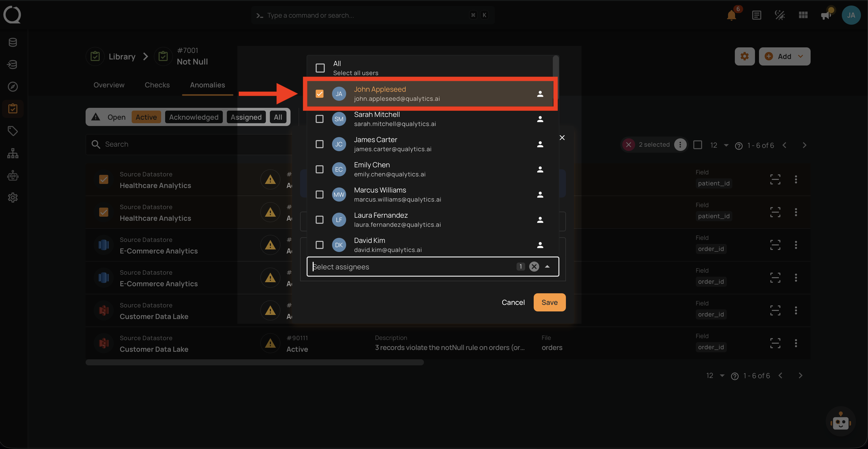Switch to the Anomalies tab
Viewport: 868px width, 449px height.
pos(207,85)
